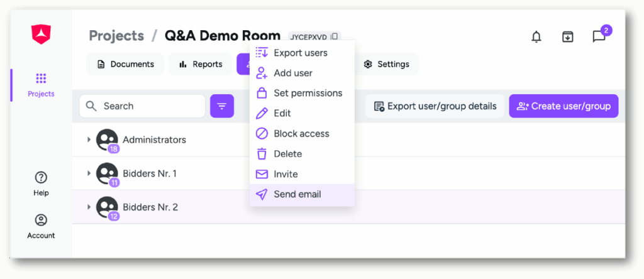
Task: Choose Set permissions in context menu
Action: click(308, 93)
